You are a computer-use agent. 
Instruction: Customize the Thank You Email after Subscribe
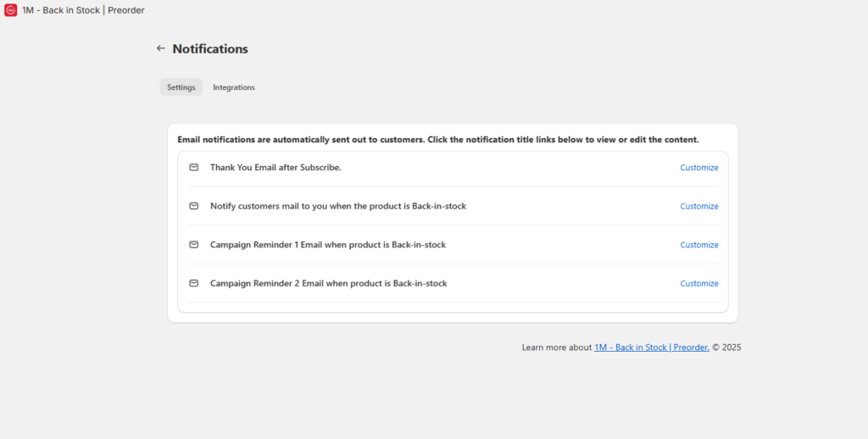pyautogui.click(x=699, y=168)
